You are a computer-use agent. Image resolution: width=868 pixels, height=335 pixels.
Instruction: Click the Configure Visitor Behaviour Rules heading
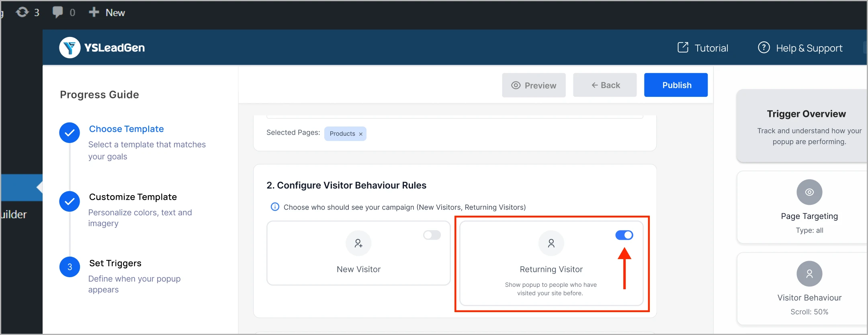coord(346,185)
